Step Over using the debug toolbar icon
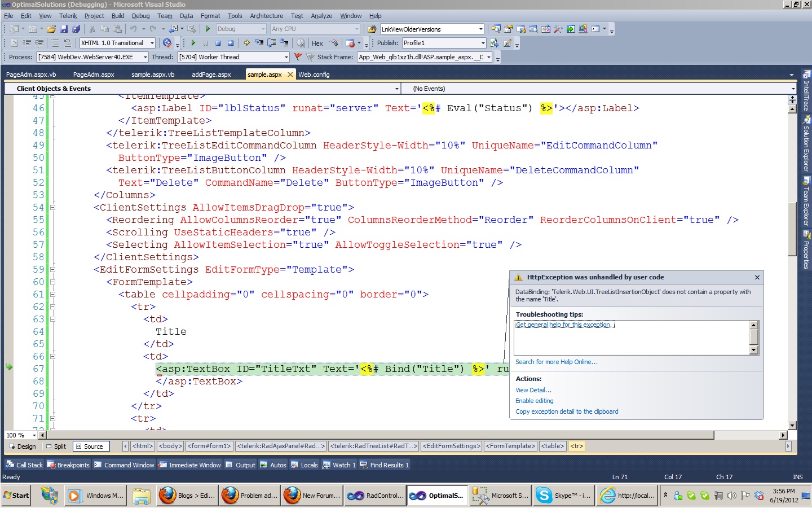812x508 pixels. pyautogui.click(x=271, y=43)
